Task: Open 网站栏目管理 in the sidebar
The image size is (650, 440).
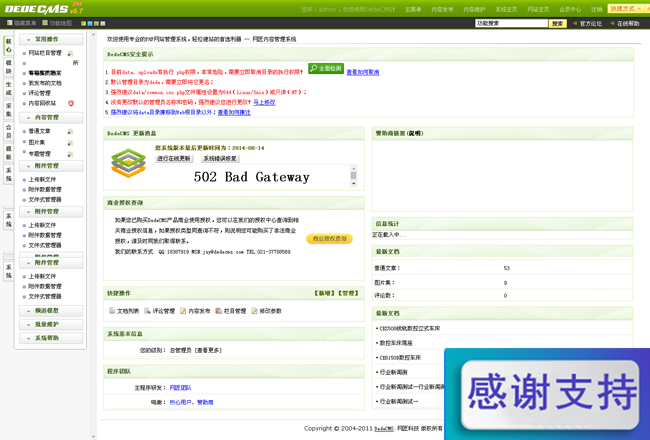Action: (45, 53)
